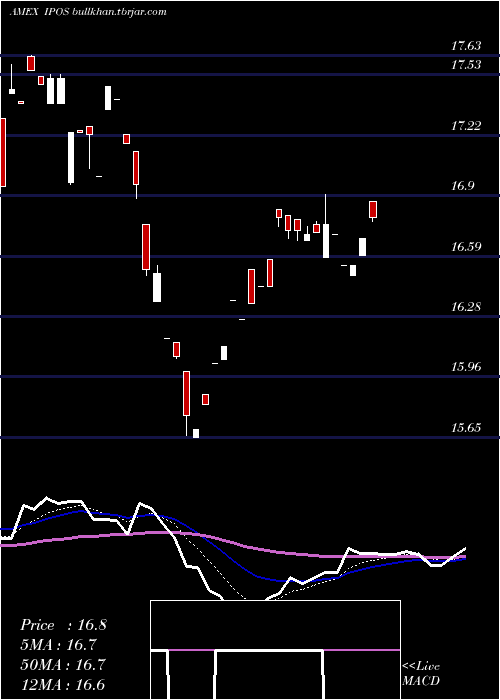The image size is (500, 700).
Task: Click the 5MA : 16.7 readout
Action: click(x=58, y=645)
